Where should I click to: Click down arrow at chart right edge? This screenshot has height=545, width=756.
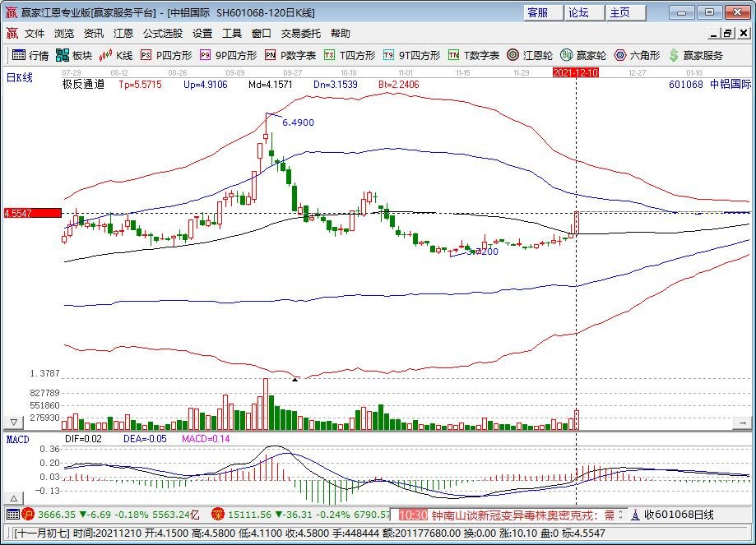coord(742,423)
